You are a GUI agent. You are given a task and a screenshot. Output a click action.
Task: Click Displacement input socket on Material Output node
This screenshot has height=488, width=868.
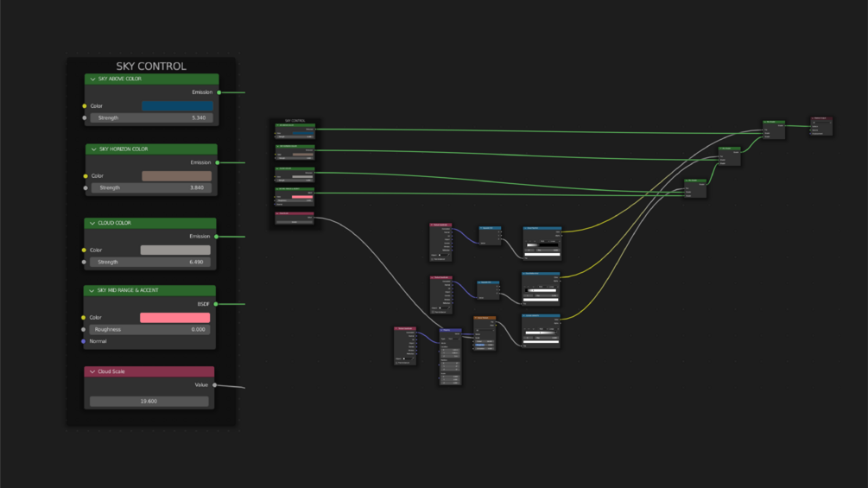coord(811,133)
